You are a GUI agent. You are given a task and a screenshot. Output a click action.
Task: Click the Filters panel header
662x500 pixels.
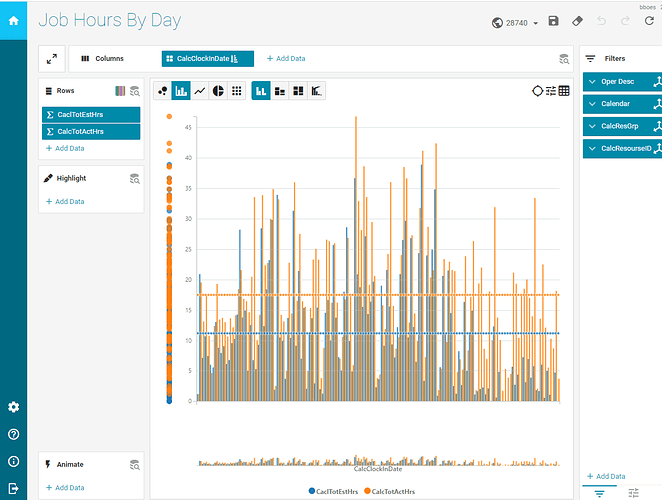[x=614, y=59]
